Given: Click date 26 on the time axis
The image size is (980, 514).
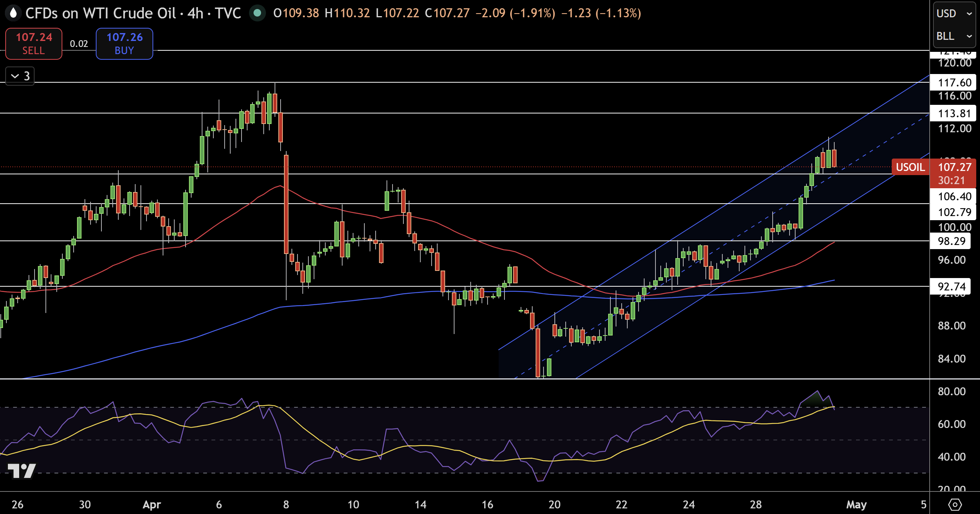Looking at the screenshot, I should point(18,505).
